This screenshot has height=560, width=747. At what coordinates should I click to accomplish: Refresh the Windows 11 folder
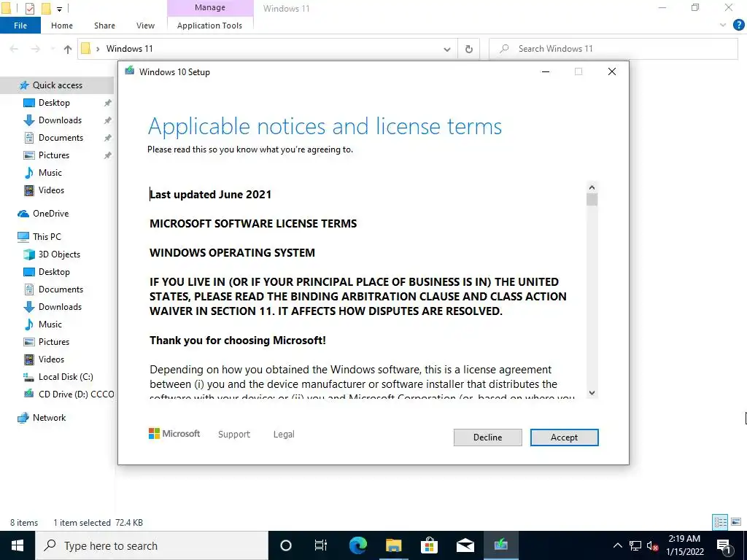tap(469, 49)
